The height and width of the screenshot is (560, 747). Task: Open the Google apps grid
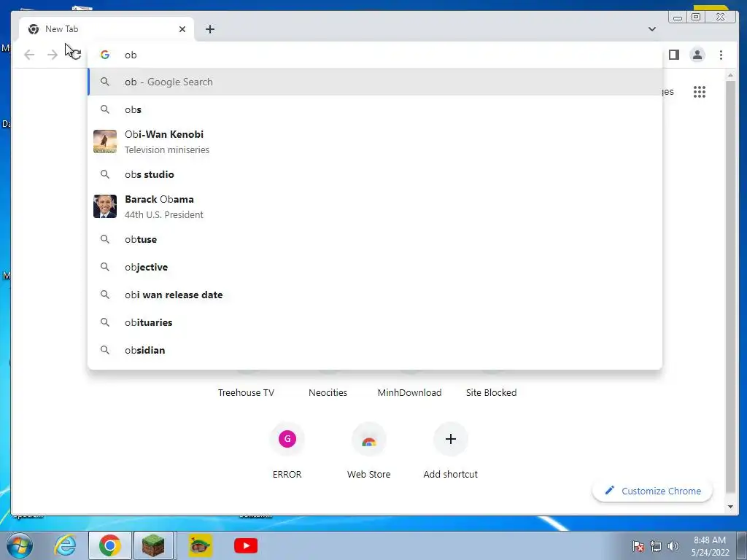700,92
